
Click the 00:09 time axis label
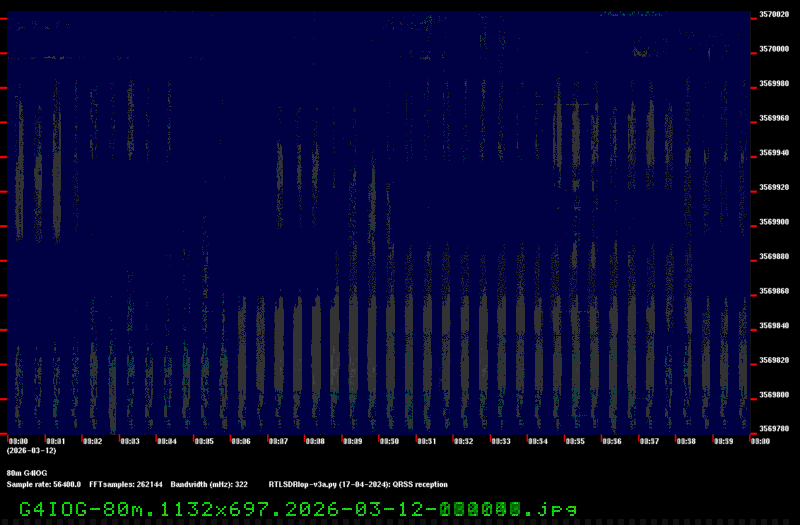point(353,441)
